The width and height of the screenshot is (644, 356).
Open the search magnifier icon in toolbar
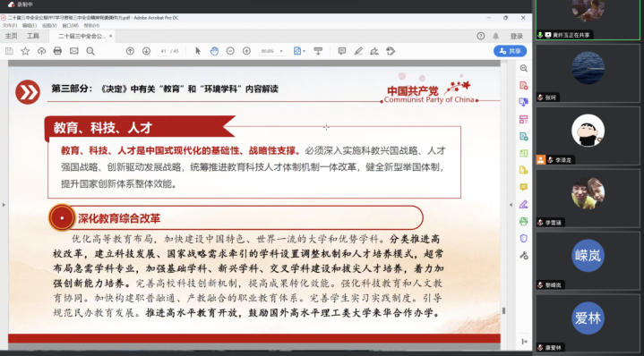90,51
